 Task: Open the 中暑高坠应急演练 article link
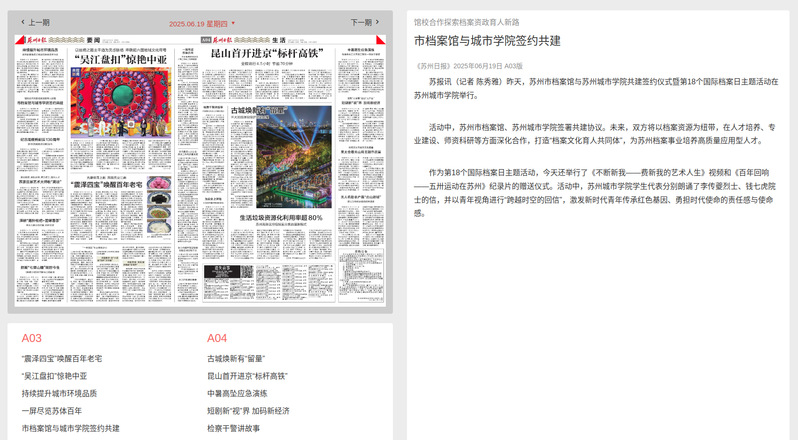click(x=239, y=393)
